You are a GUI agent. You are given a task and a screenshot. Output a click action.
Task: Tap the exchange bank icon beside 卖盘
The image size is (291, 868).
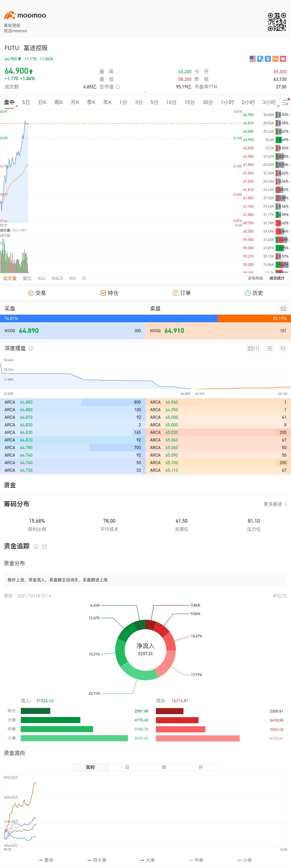click(283, 308)
